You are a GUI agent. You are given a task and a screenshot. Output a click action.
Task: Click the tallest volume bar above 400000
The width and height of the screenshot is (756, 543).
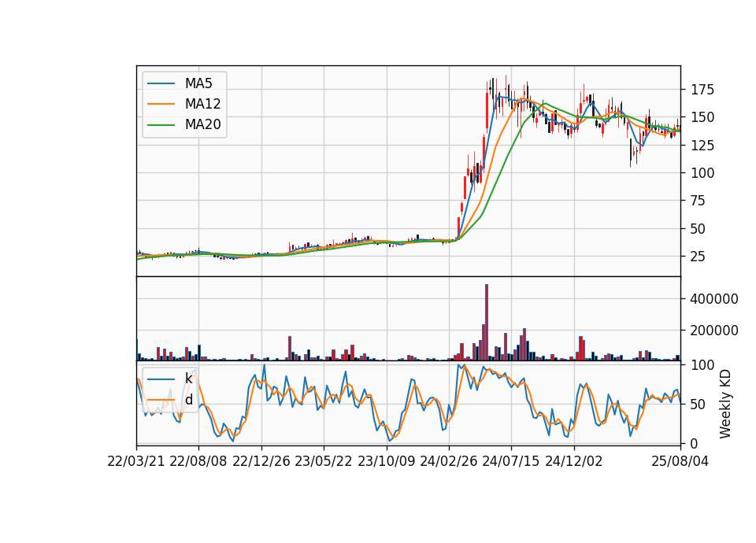(487, 323)
